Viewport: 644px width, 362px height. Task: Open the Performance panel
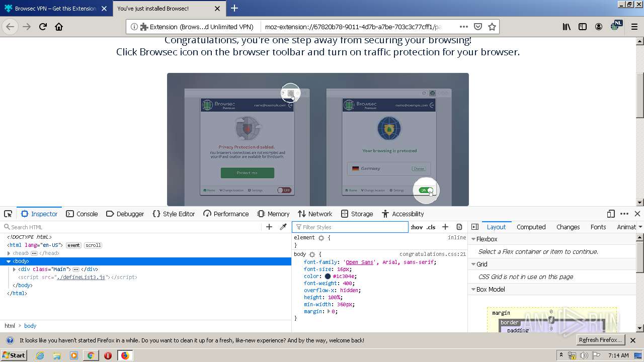coord(226,214)
